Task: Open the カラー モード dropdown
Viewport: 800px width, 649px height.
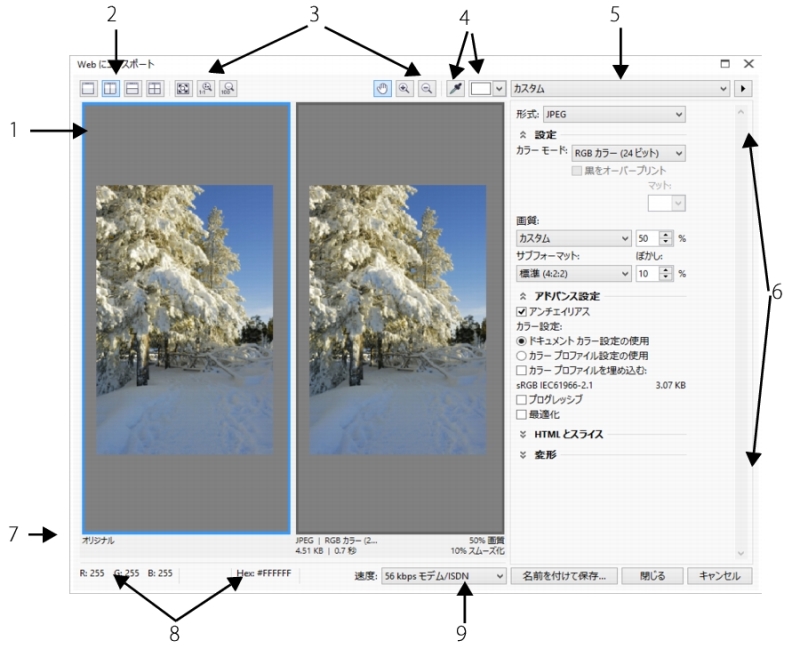Action: 628,153
